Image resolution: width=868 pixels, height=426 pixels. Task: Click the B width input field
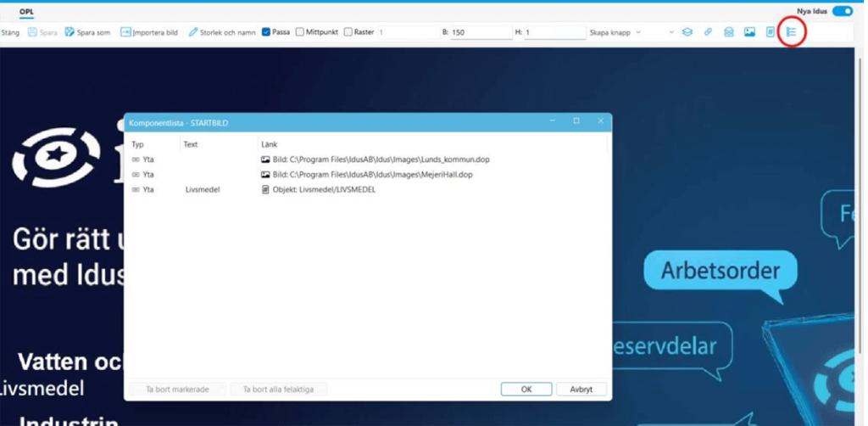(x=480, y=32)
